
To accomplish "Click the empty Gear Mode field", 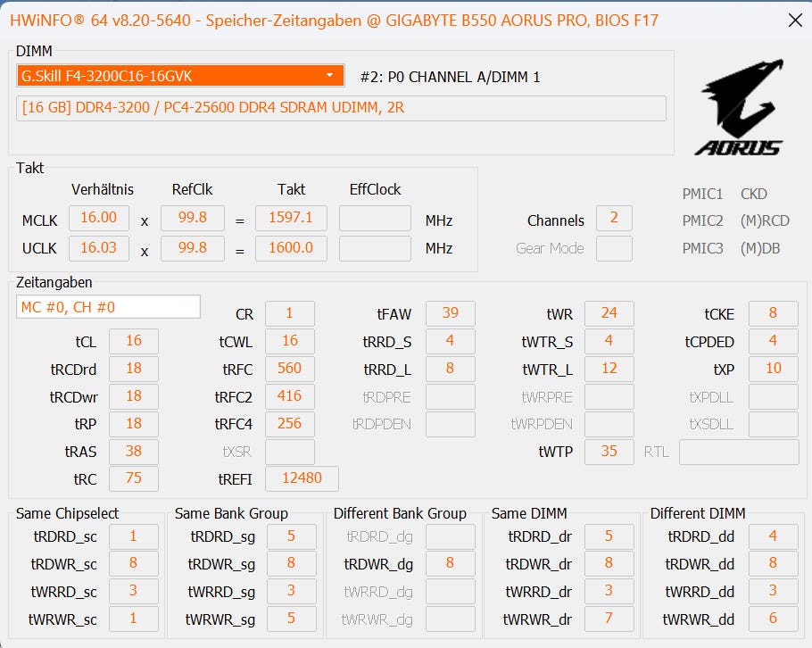I will coord(614,249).
